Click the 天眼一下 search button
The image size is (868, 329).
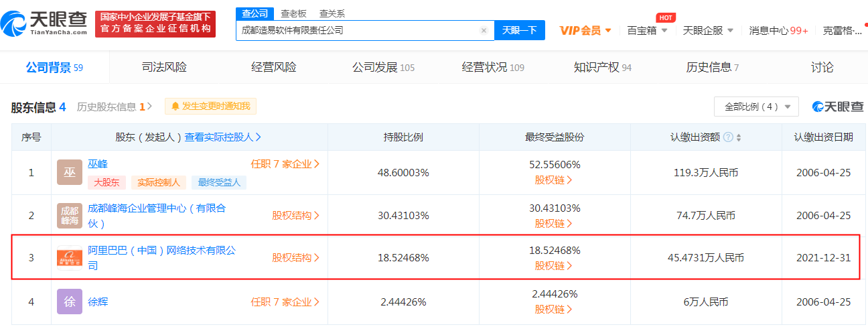coord(520,30)
